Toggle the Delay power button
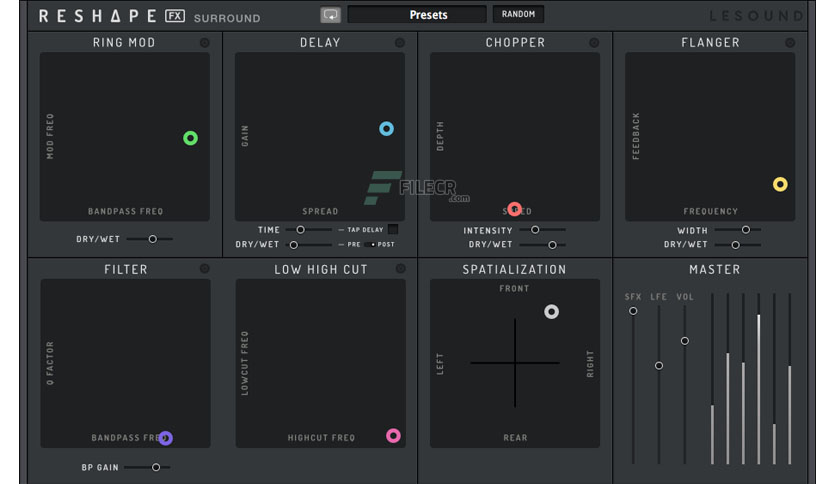The image size is (836, 484). click(400, 43)
